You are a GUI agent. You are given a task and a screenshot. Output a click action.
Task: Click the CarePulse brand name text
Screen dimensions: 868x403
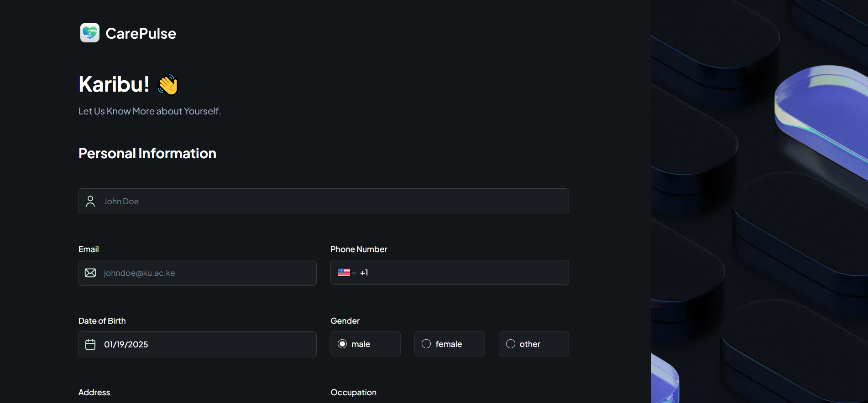[x=141, y=33]
